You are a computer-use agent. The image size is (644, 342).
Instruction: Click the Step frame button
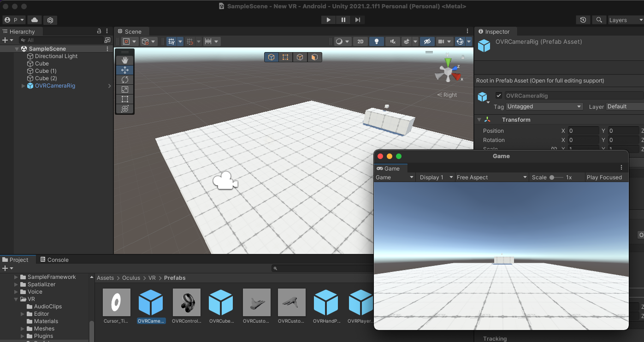click(358, 20)
